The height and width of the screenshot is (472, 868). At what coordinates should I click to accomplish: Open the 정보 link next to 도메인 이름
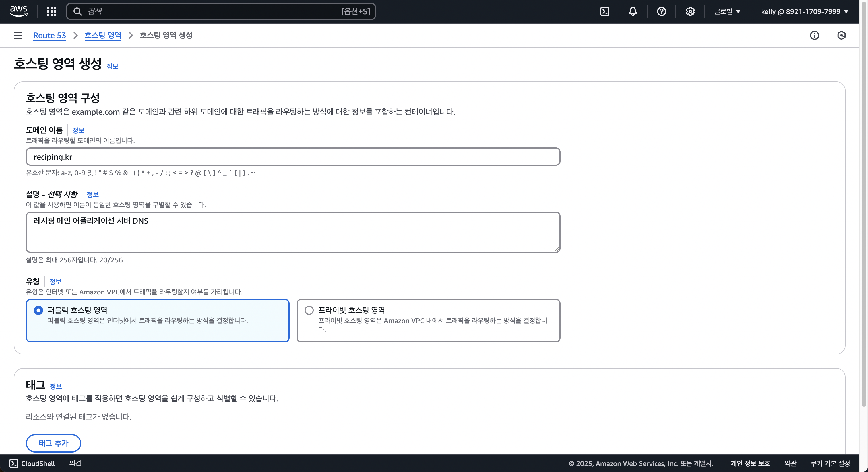click(x=78, y=130)
